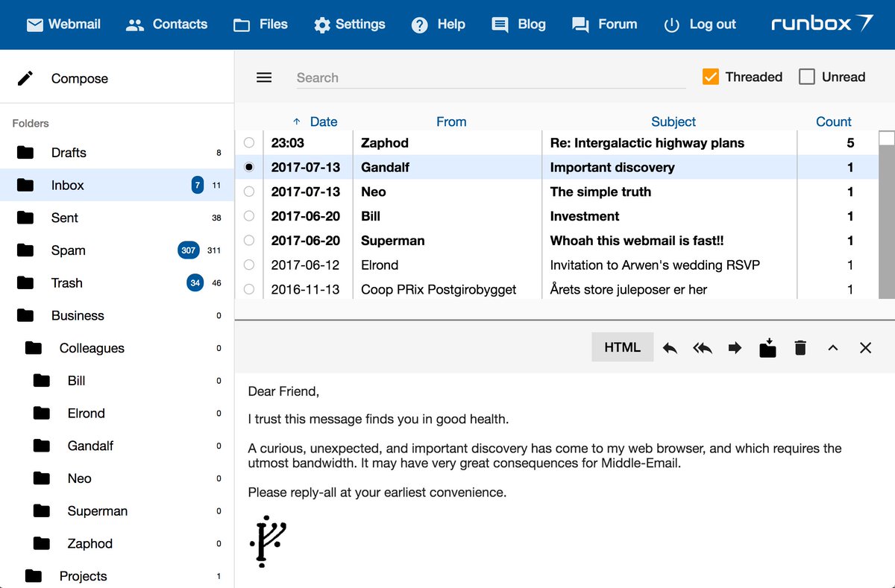Click the Forum chat icon
The width and height of the screenshot is (895, 588).
580,25
